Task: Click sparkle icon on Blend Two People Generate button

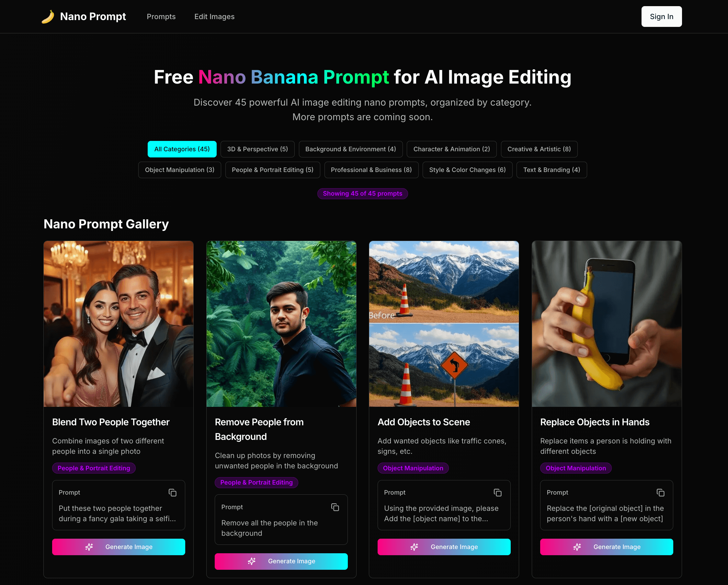Action: [89, 547]
